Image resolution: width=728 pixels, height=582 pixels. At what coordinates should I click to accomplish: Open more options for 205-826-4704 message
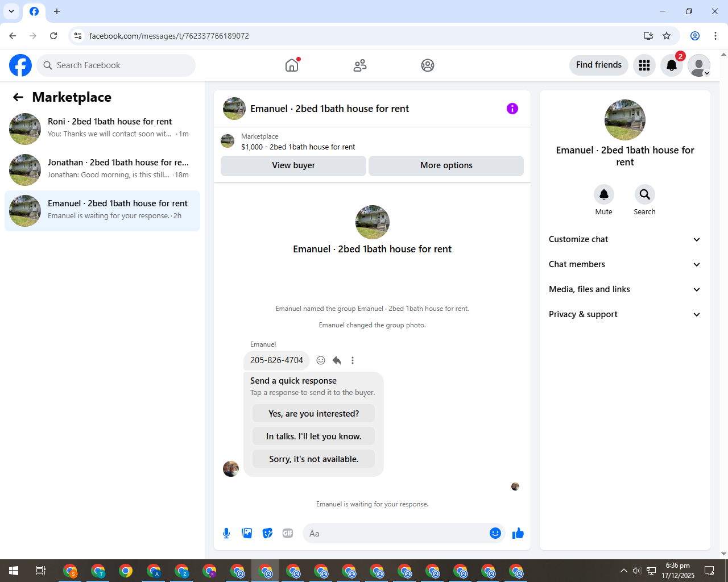point(353,360)
